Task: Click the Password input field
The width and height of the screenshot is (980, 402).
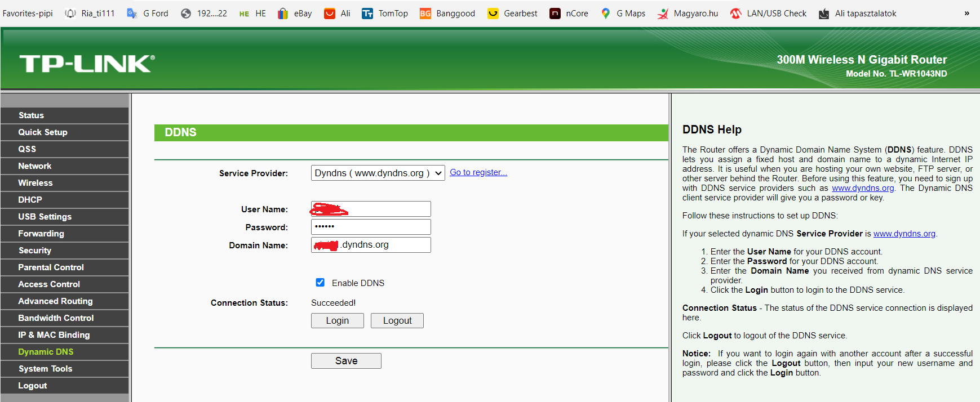Action: 371,227
